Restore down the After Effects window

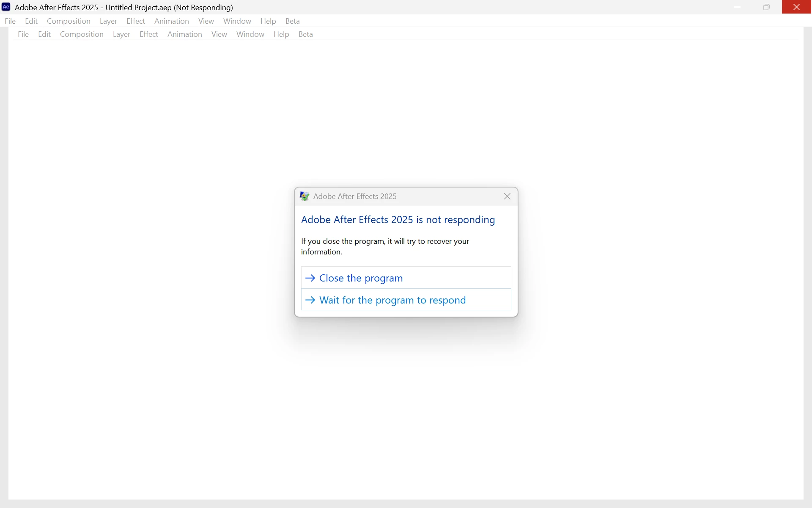pyautogui.click(x=766, y=7)
